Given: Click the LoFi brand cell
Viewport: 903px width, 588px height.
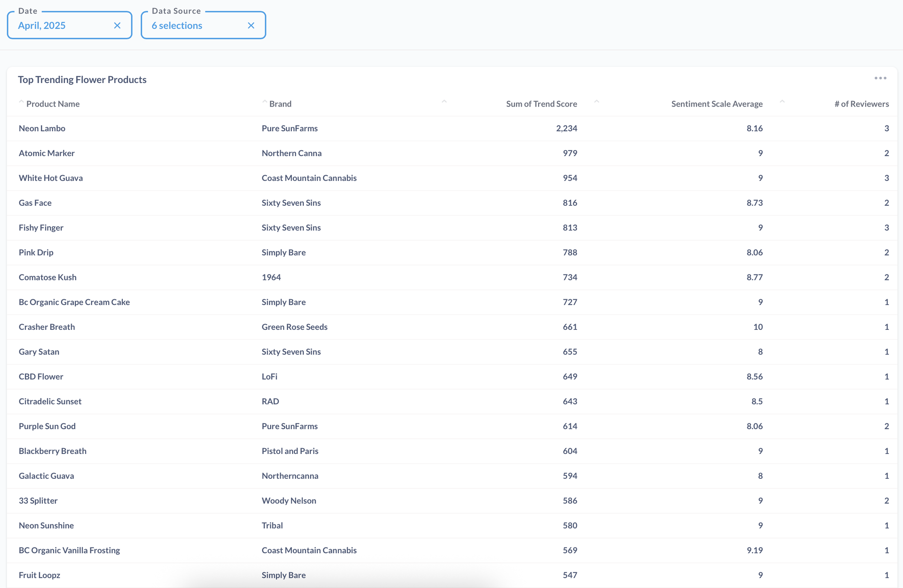Looking at the screenshot, I should point(269,376).
